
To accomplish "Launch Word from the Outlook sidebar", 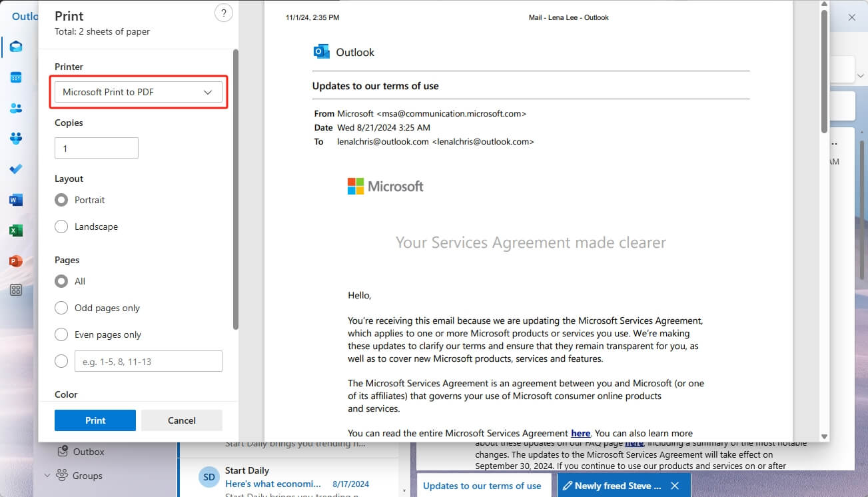I will tap(16, 200).
